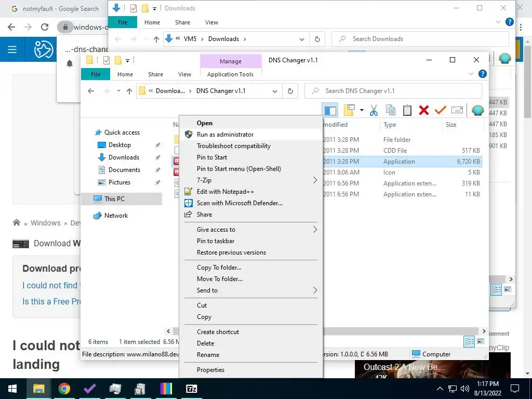Image resolution: width=532 pixels, height=399 pixels.
Task: Choose Pin to taskbar
Action: point(250,241)
